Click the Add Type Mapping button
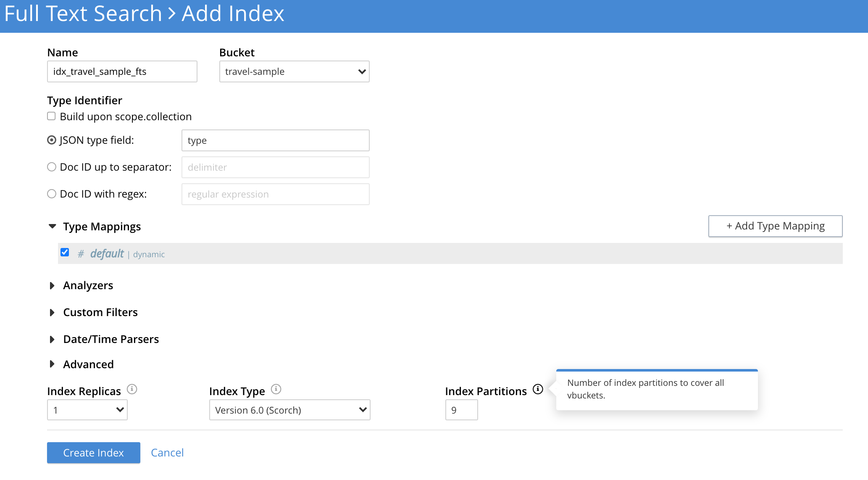The width and height of the screenshot is (868, 480). pos(775,226)
